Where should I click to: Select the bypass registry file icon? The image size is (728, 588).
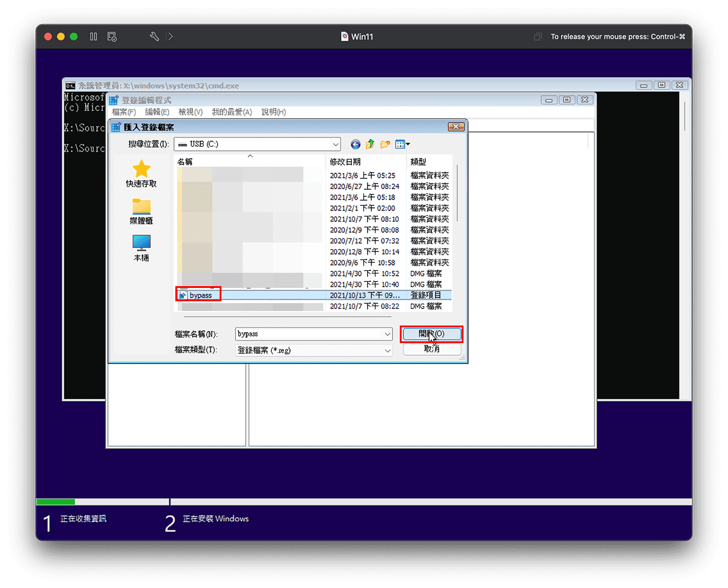point(181,294)
